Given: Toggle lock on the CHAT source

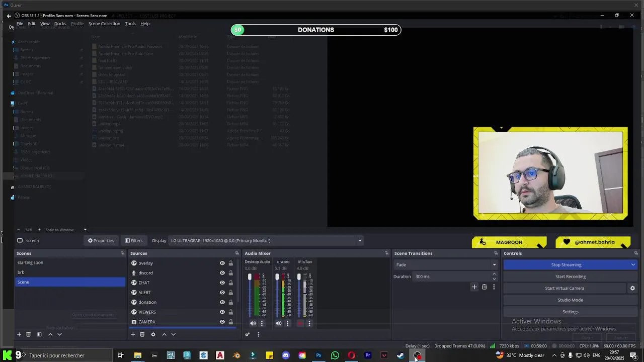Looking at the screenshot, I should click(x=231, y=283).
